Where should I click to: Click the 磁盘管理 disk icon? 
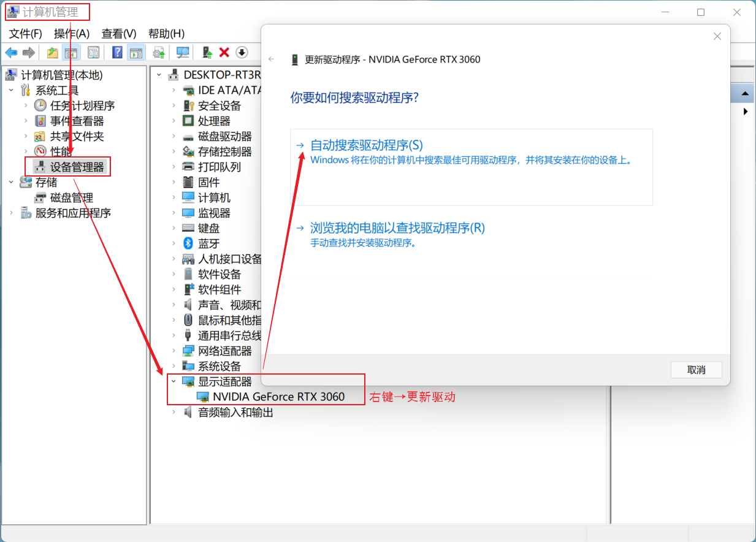point(40,197)
